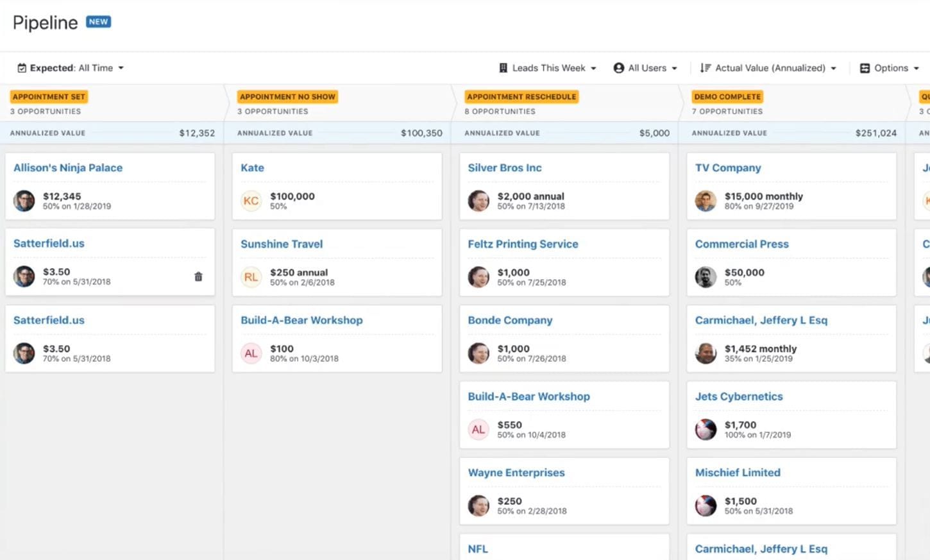Open the Silver Bros Inc opportunity
This screenshot has height=560, width=930.
pyautogui.click(x=505, y=167)
